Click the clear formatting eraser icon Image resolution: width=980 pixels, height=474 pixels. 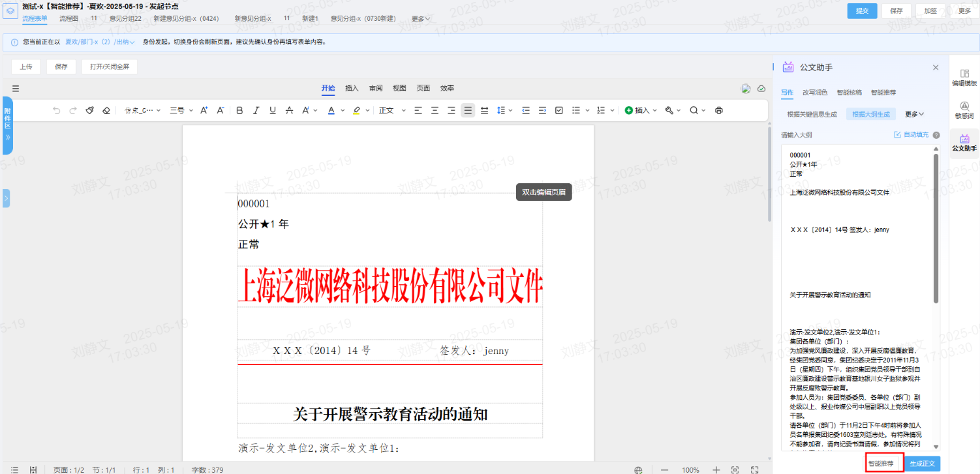106,110
